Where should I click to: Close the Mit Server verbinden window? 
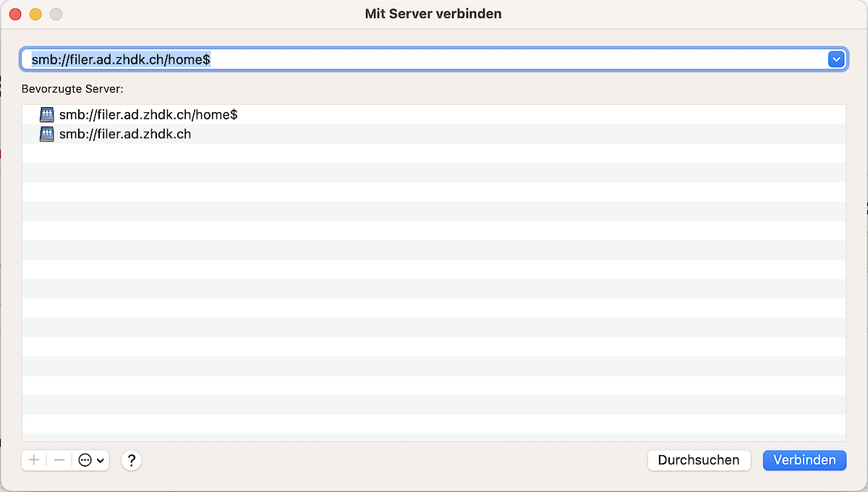(x=15, y=14)
